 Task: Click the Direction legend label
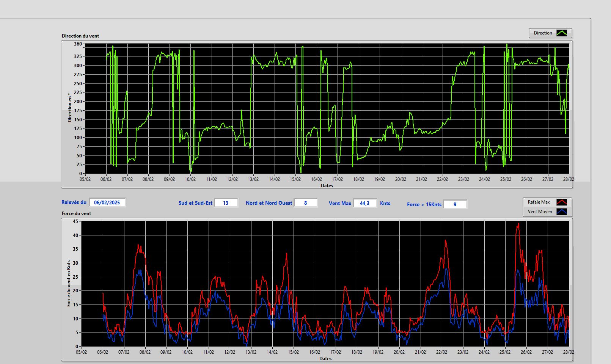click(x=543, y=33)
